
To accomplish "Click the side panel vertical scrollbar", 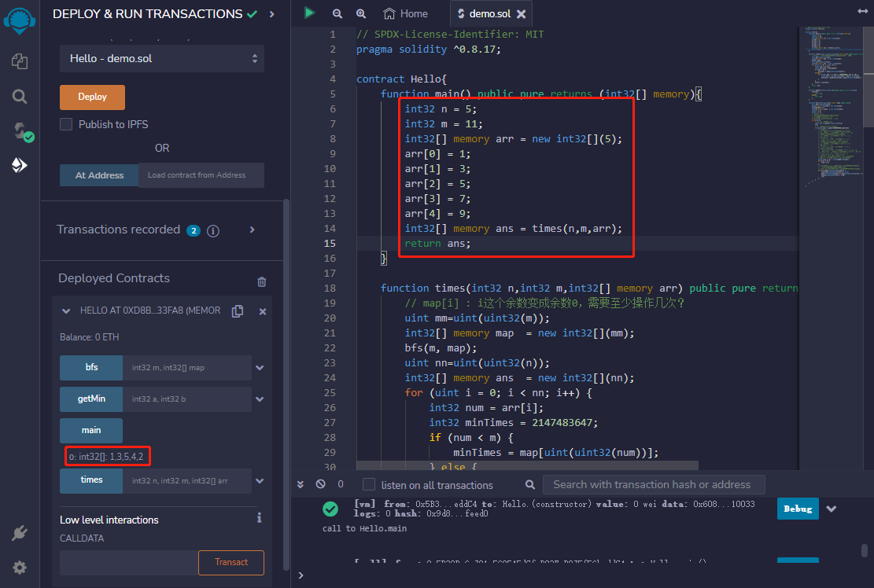I will pos(286,384).
